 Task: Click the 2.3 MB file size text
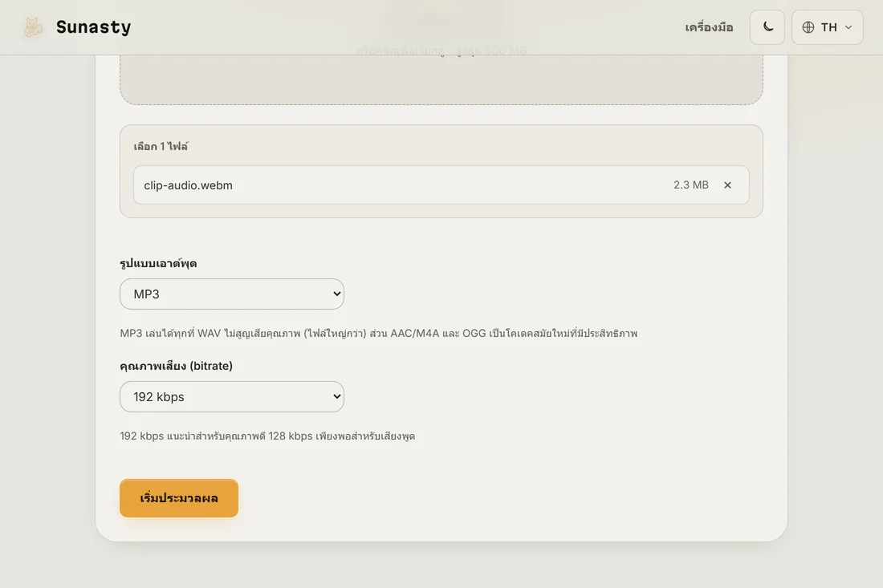[x=691, y=185]
